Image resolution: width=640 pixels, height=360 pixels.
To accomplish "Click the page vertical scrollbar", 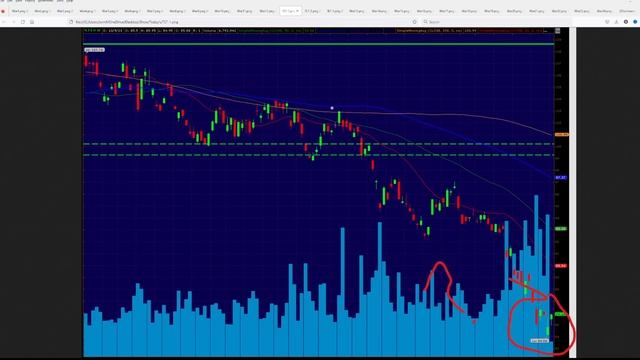I will pyautogui.click(x=573, y=192).
